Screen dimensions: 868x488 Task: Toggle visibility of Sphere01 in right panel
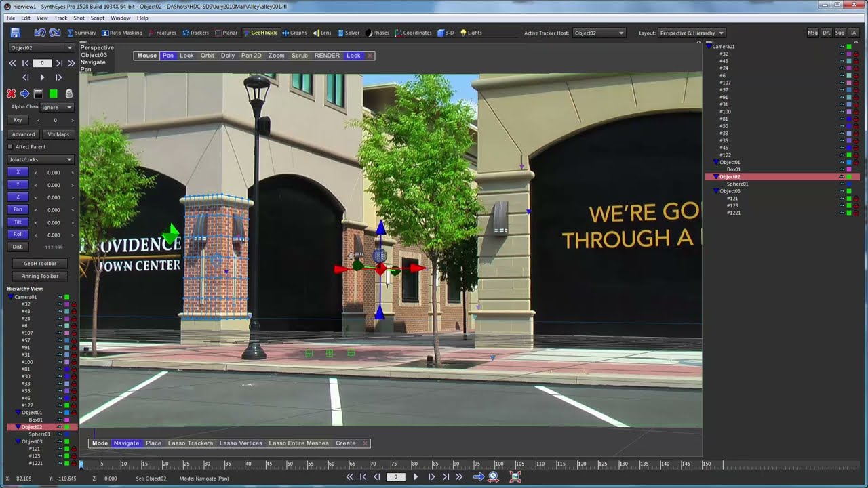[842, 184]
